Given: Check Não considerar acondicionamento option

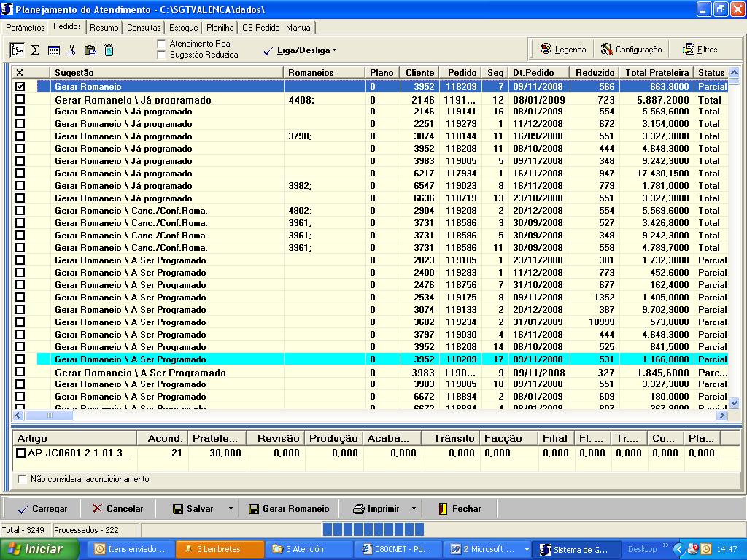Looking at the screenshot, I should click(22, 479).
